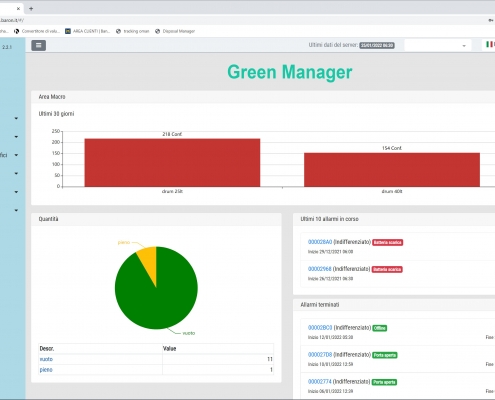This screenshot has width=495, height=400.
Task: Open the AREA CLIENTI bookmark
Action: 87,31
